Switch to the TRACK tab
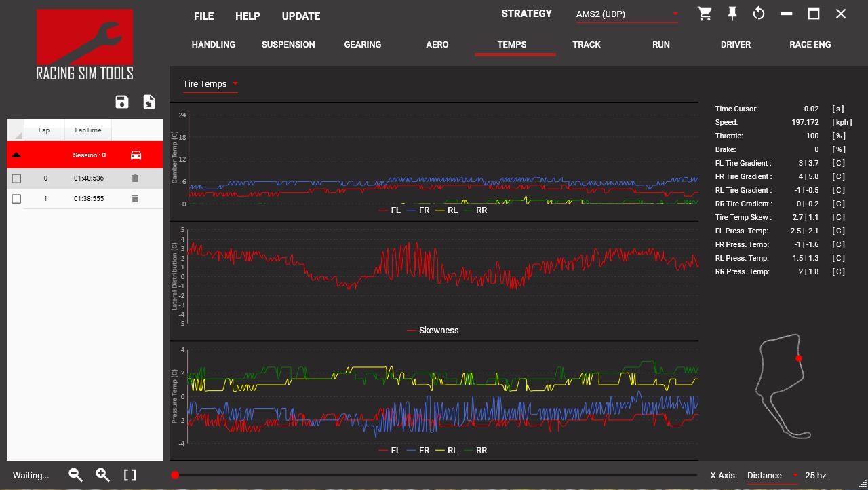Image resolution: width=868 pixels, height=490 pixels. [x=587, y=45]
